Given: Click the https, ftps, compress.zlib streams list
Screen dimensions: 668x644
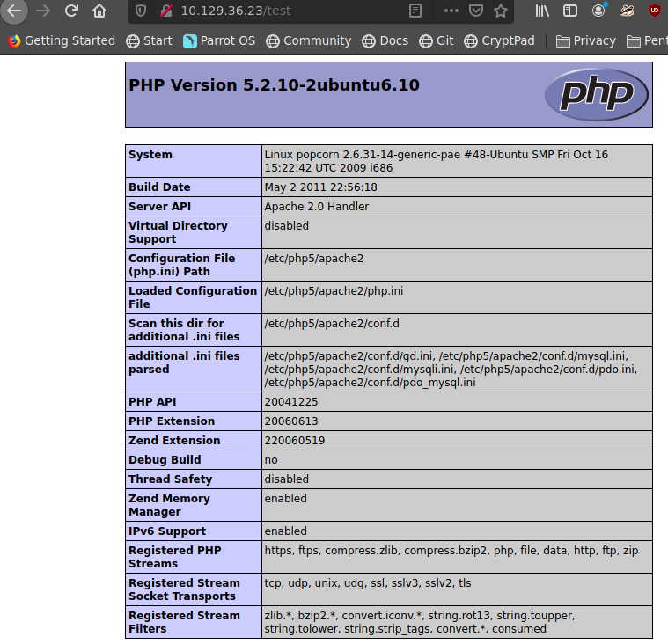Looking at the screenshot, I should (451, 551).
